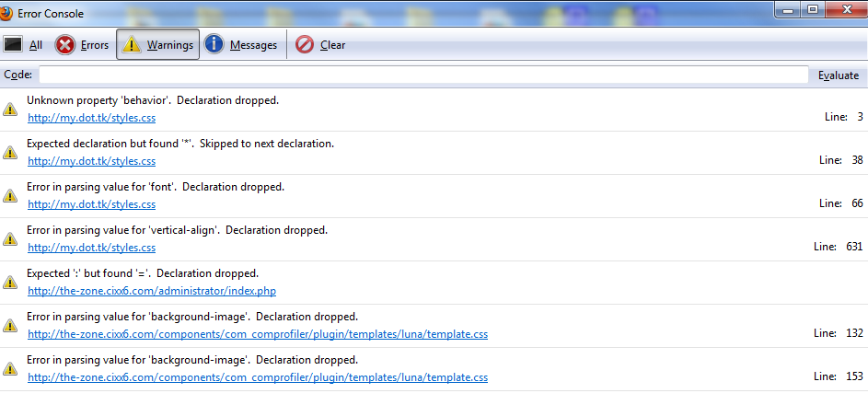Open template.css link at Line 132
The image size is (868, 405).
(258, 334)
